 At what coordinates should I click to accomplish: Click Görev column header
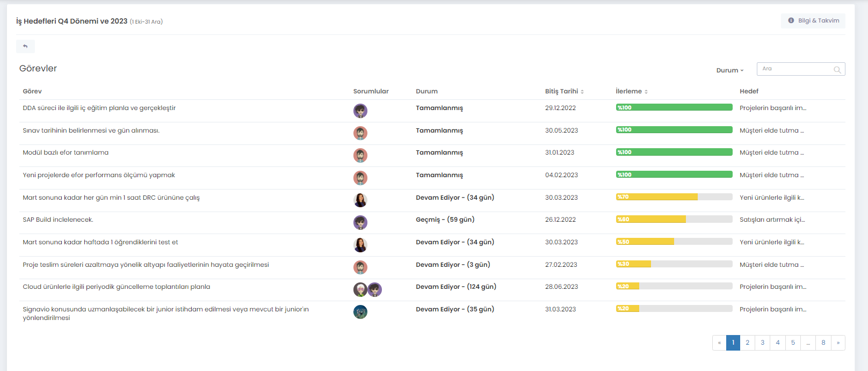32,91
